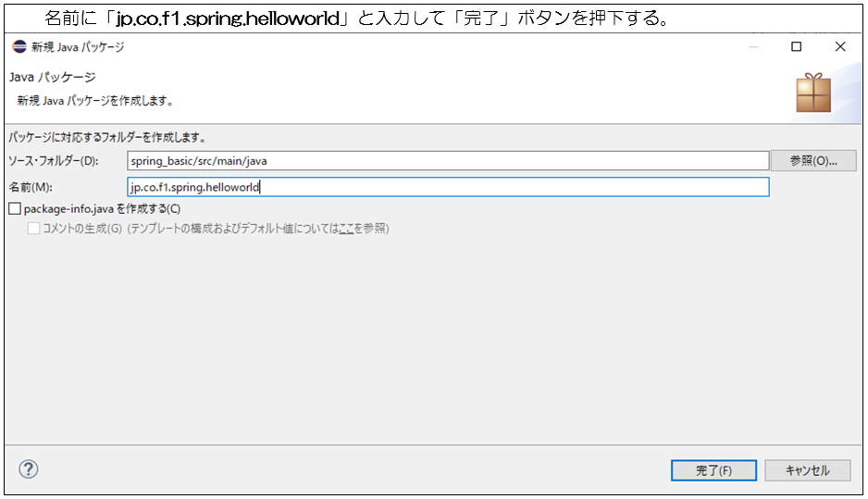This screenshot has width=868, height=499.
Task: Click the 新規 Java パッケージ title bar text
Action: click(x=78, y=47)
